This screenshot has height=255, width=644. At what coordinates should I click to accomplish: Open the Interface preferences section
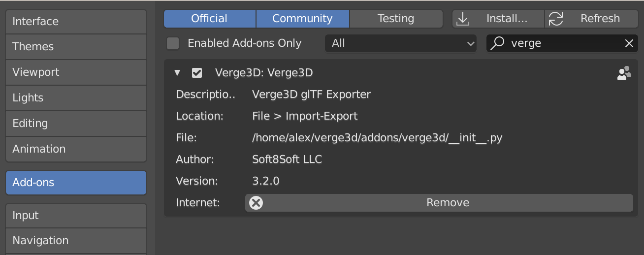(x=76, y=22)
